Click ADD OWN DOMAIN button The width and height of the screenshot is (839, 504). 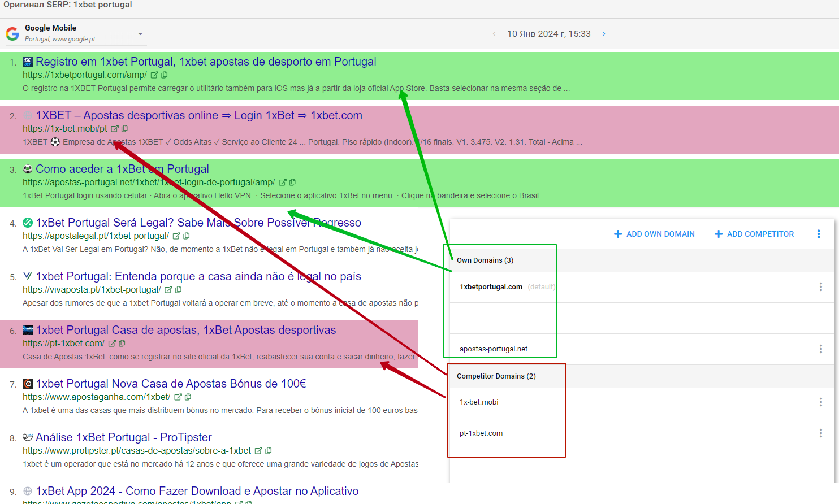[x=654, y=234]
